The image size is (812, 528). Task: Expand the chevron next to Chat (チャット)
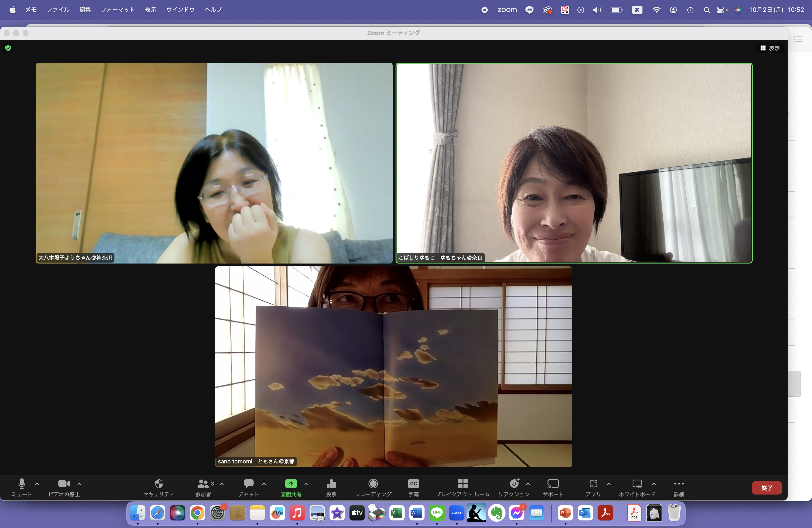(264, 484)
